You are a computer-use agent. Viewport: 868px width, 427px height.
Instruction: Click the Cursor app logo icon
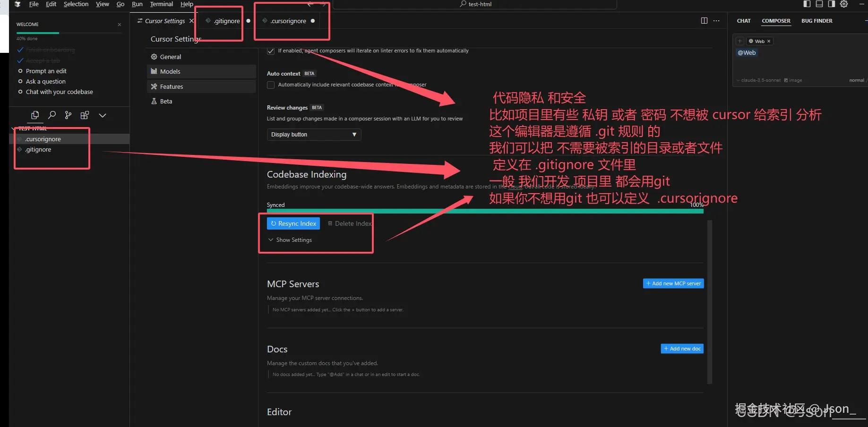(x=17, y=4)
